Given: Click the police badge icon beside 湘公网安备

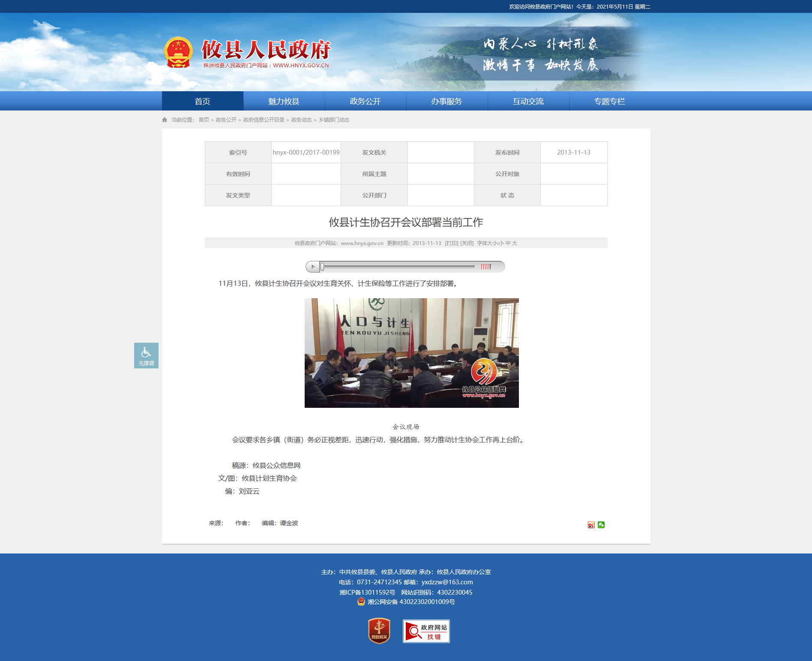Looking at the screenshot, I should pos(361,601).
